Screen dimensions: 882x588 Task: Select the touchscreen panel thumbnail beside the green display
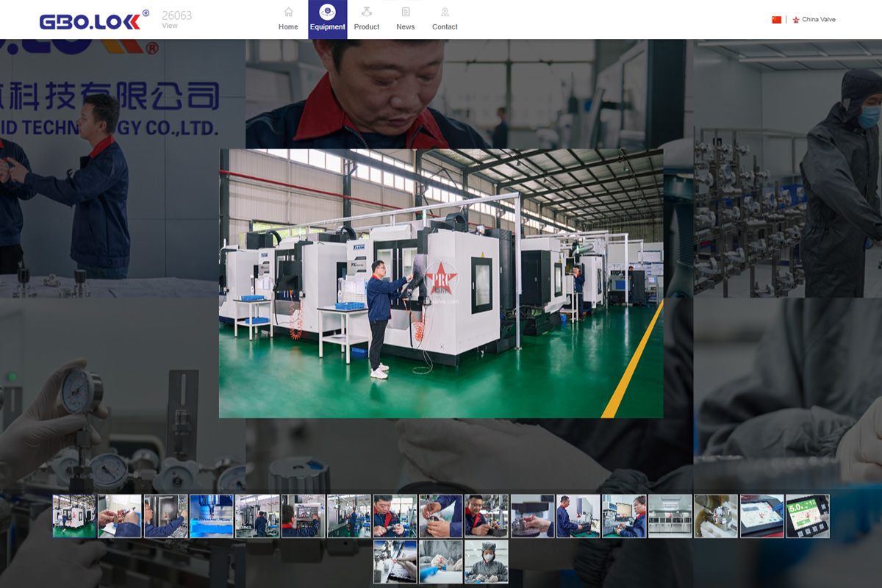pos(761,516)
